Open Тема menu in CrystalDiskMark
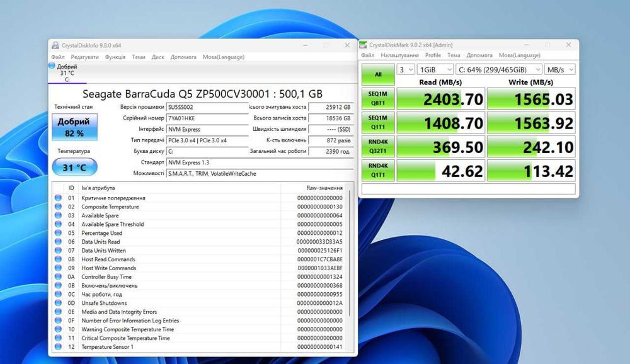Screen dimensions: 630x364 pos(454,55)
